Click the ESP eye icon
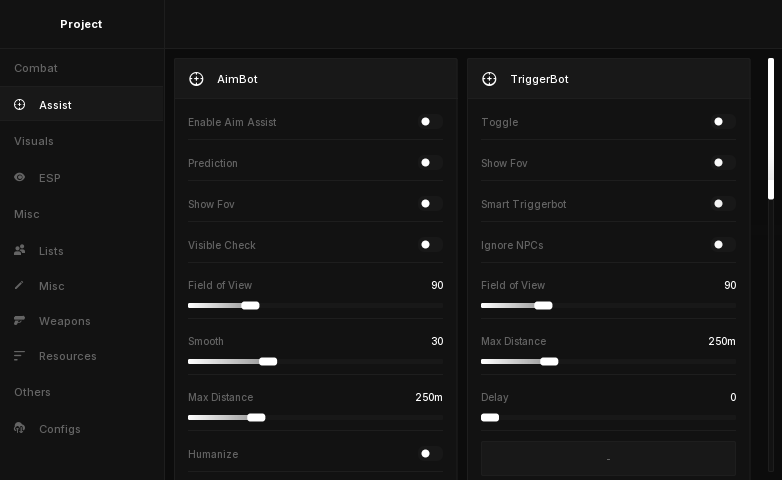This screenshot has height=480, width=782. point(20,178)
